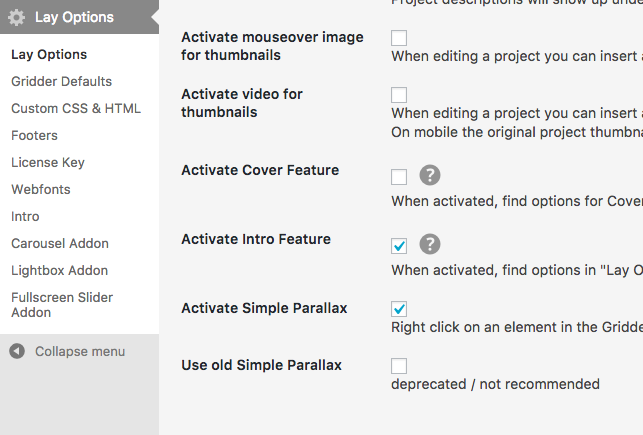This screenshot has width=643, height=435.
Task: Open the Webfonts settings page
Action: point(41,189)
